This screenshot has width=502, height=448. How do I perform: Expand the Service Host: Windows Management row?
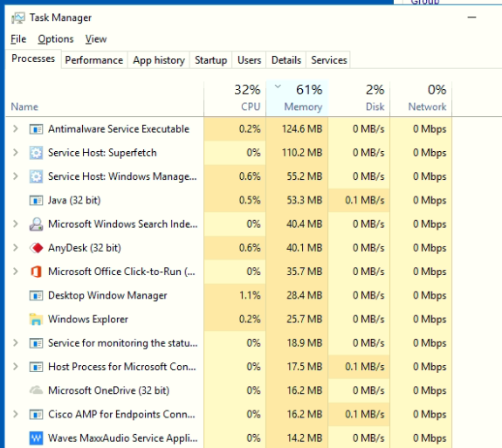point(16,176)
